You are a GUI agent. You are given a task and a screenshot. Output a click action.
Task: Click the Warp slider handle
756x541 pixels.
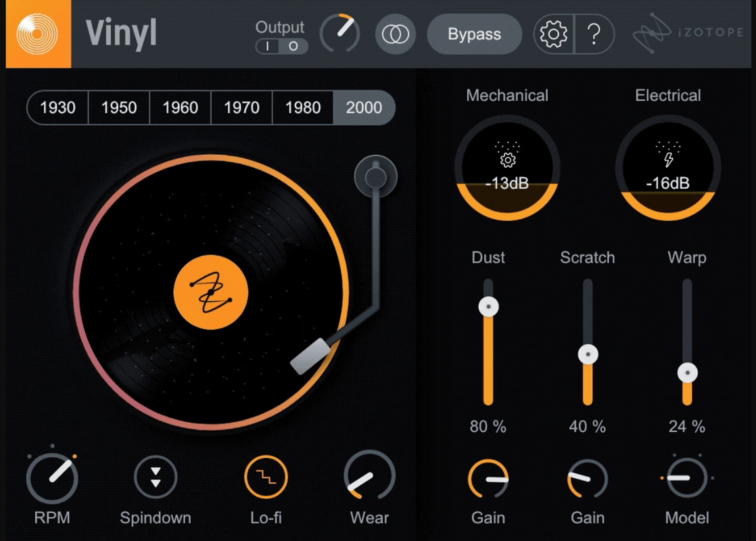tap(688, 373)
